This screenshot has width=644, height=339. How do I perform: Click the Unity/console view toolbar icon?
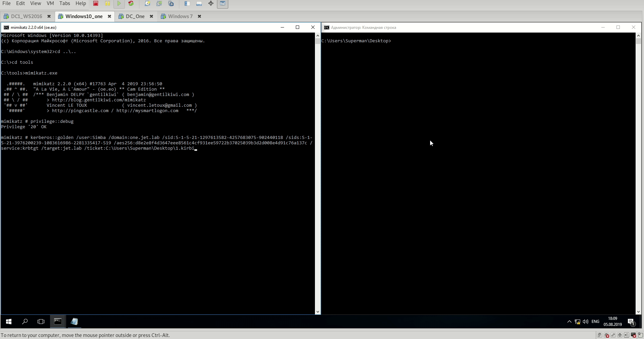[x=223, y=3]
